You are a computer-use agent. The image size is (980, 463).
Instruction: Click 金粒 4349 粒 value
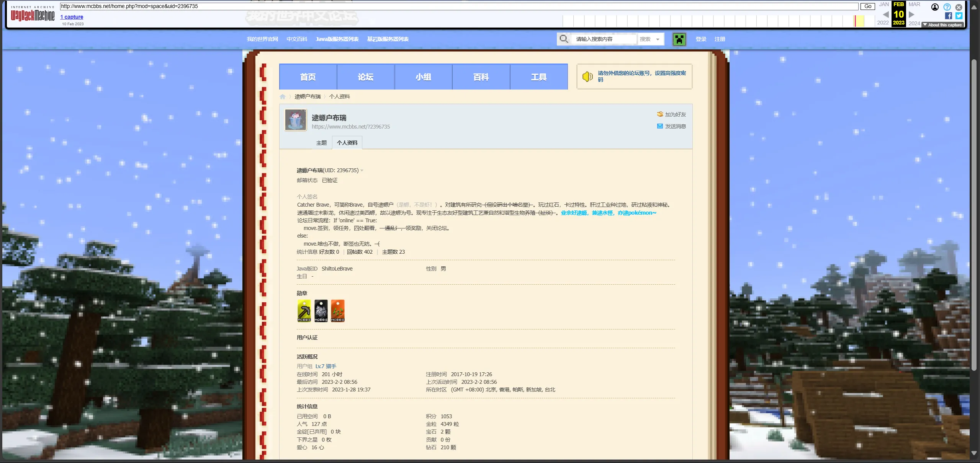click(x=450, y=424)
